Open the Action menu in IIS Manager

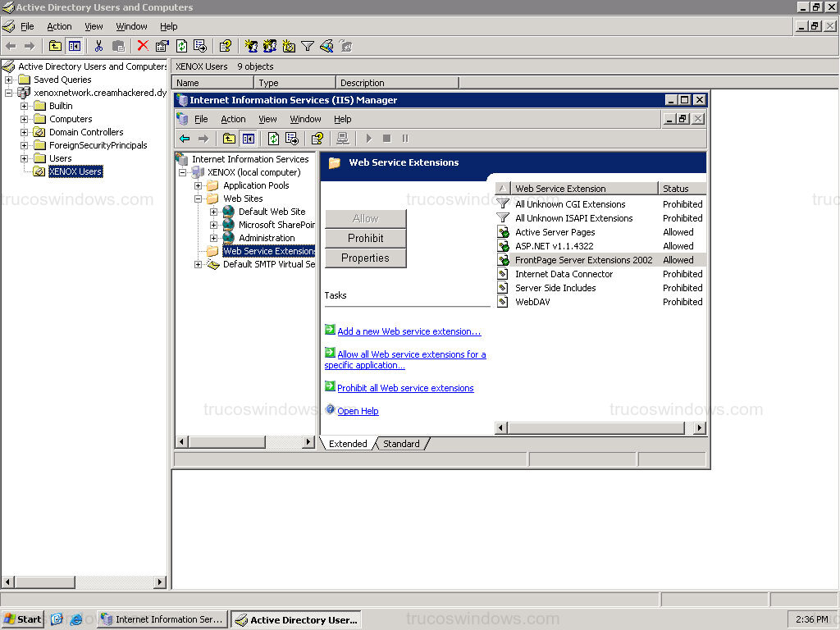233,119
